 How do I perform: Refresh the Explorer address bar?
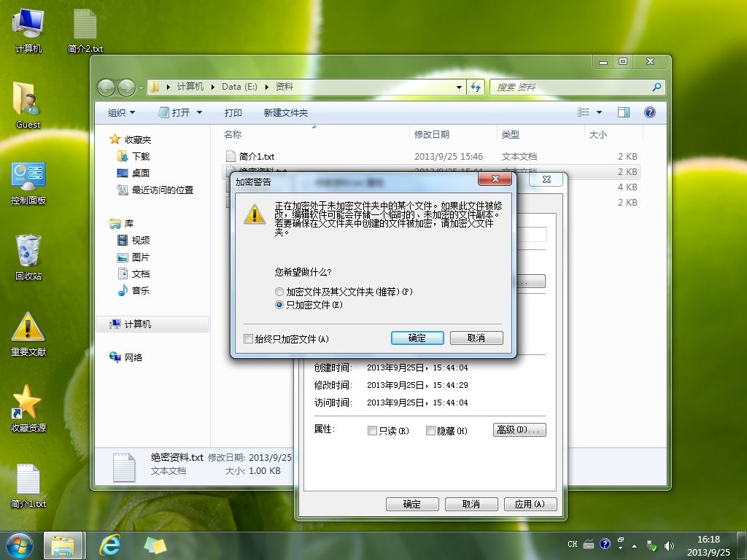point(476,87)
